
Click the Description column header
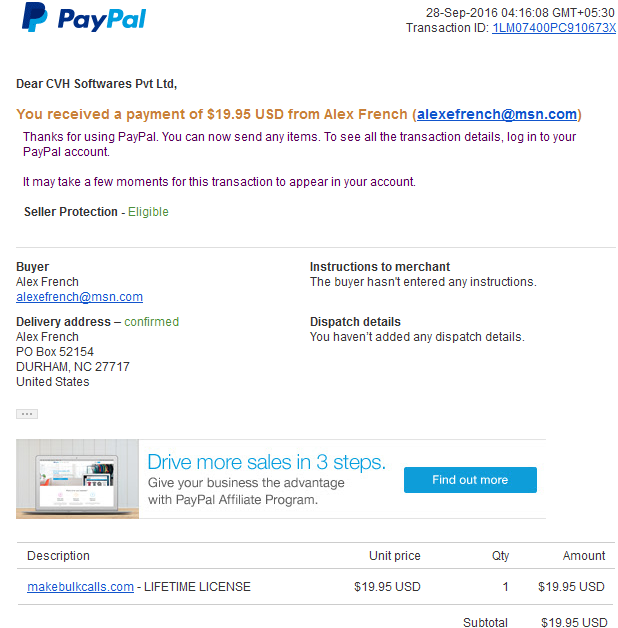[x=58, y=556]
